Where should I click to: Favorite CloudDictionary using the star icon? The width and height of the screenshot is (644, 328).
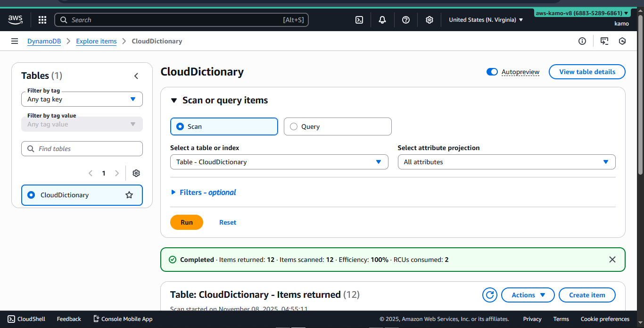pos(129,194)
